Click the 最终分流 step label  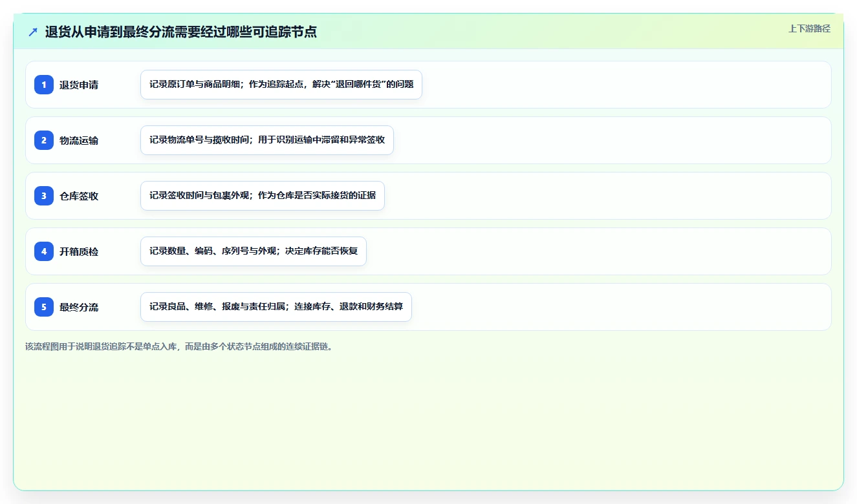(79, 307)
